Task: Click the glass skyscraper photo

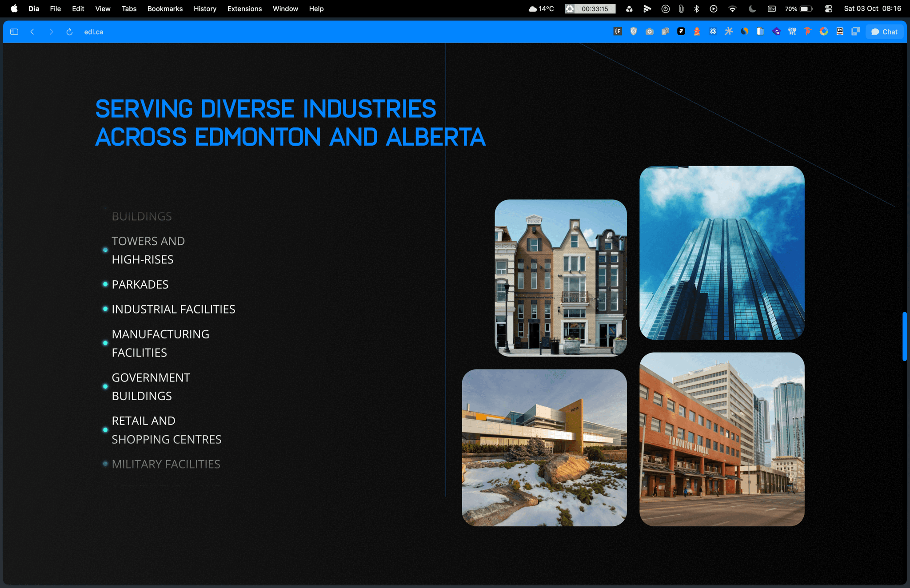Action: point(722,253)
